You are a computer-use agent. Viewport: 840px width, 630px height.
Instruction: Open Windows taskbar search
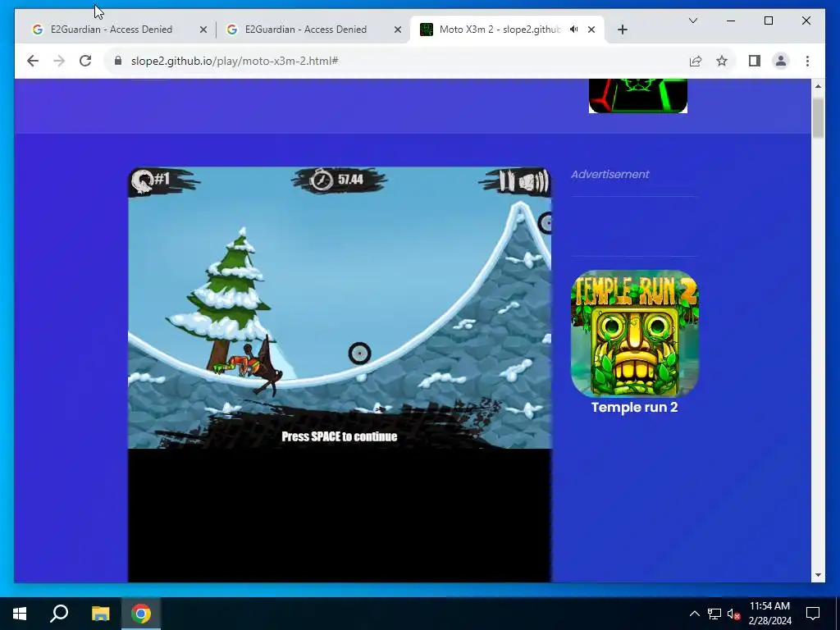tap(59, 614)
